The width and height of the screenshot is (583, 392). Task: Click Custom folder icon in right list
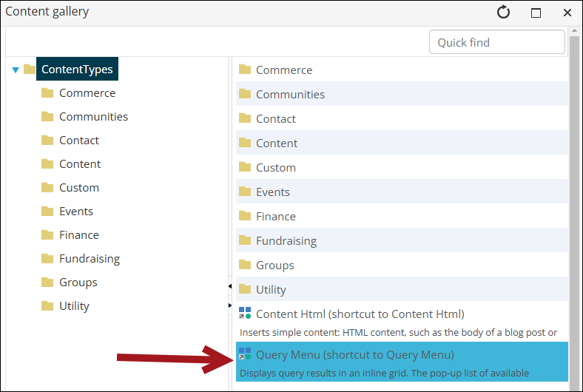(x=245, y=167)
